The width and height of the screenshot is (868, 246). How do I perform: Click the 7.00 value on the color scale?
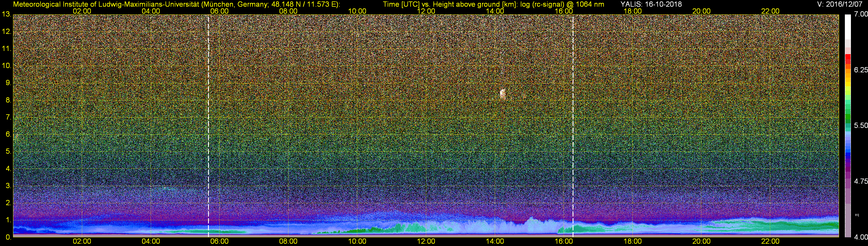coord(861,14)
